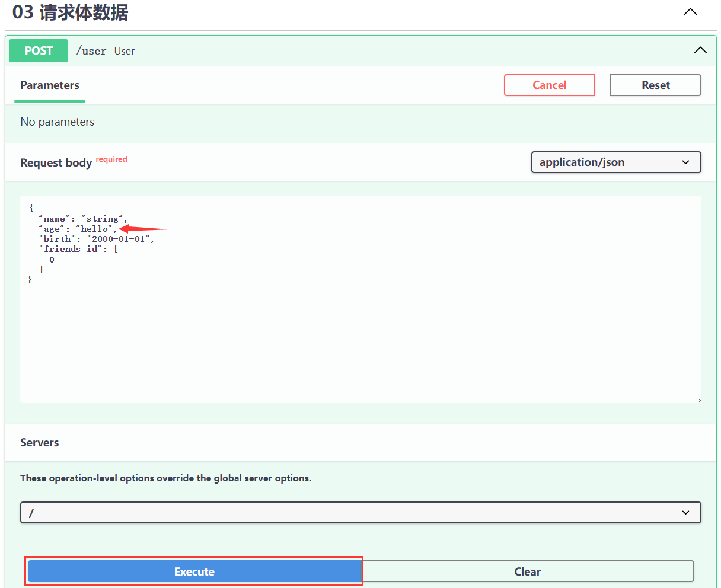Open the servers dropdown showing "/"
Viewport: 721px width, 588px height.
pyautogui.click(x=360, y=512)
